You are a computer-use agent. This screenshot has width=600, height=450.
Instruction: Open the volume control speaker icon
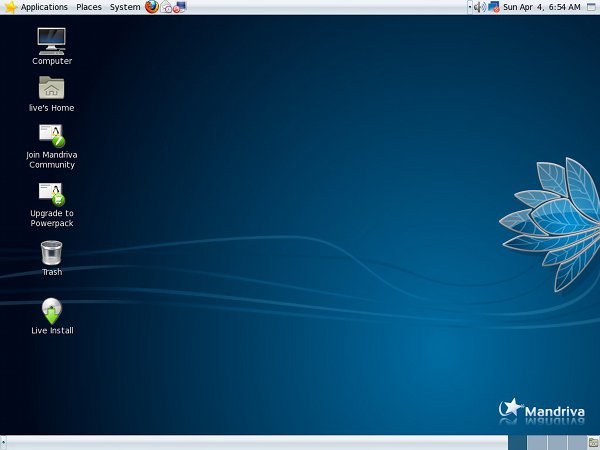[480, 7]
